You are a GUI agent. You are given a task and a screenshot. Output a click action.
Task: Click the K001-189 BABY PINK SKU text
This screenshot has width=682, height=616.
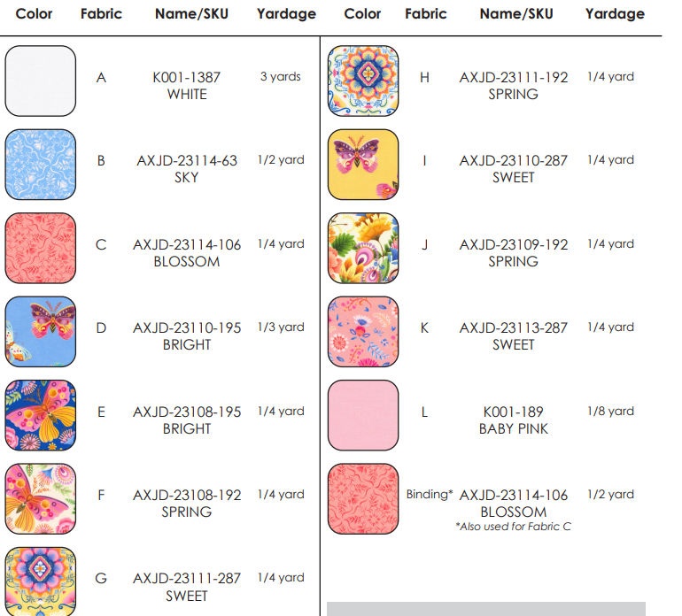513,420
